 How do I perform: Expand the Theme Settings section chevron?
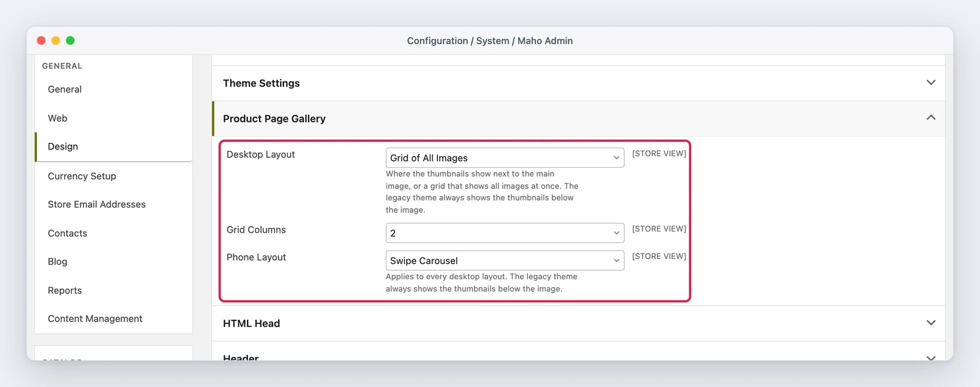click(x=930, y=83)
